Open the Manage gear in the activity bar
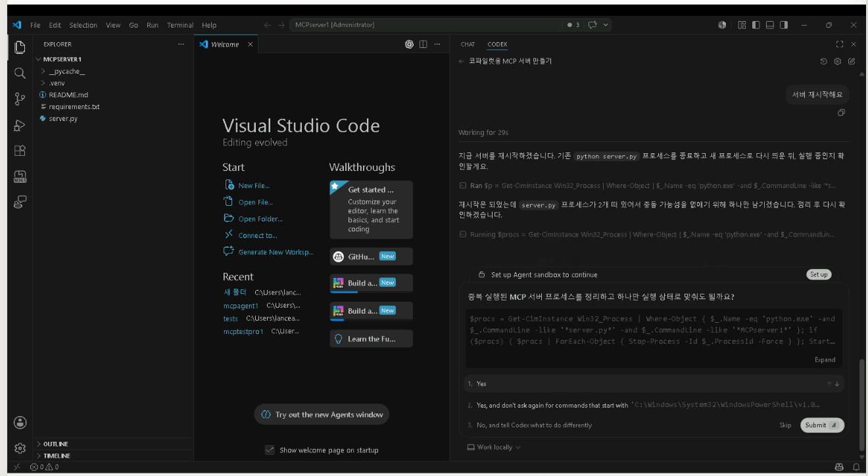 pos(20,448)
